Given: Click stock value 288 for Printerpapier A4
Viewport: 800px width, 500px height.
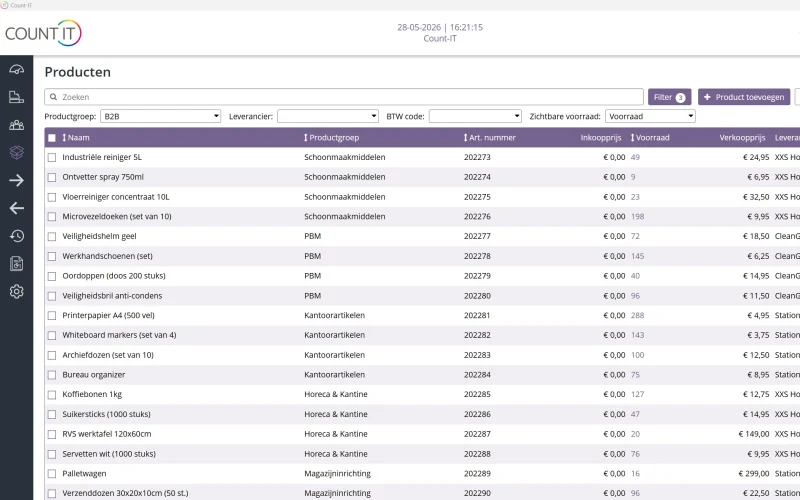Looking at the screenshot, I should click(x=637, y=315).
